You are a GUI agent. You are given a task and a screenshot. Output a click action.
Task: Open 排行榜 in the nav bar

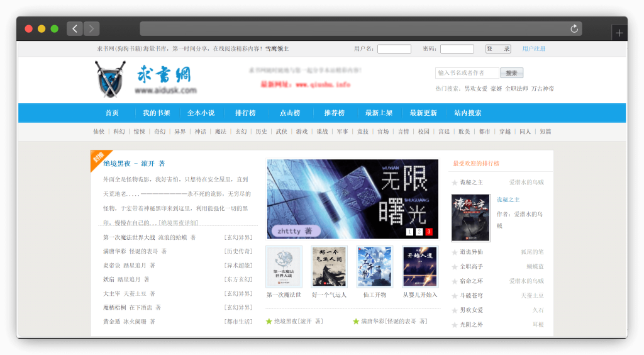coord(246,113)
